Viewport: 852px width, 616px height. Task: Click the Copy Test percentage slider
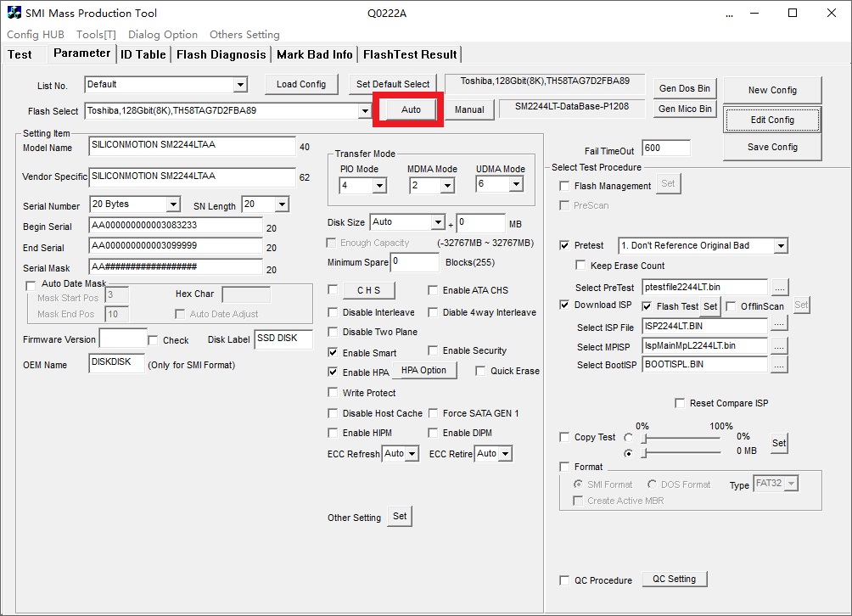[681, 438]
